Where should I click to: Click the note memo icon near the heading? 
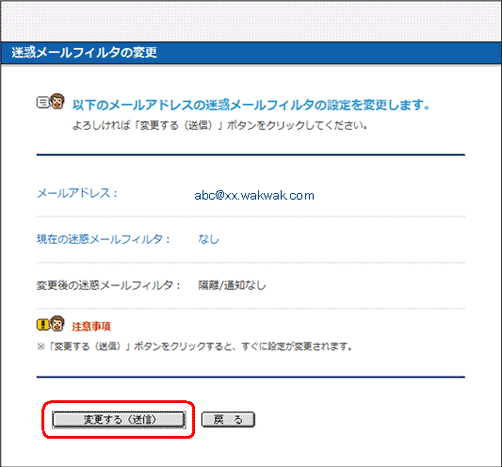point(43,102)
